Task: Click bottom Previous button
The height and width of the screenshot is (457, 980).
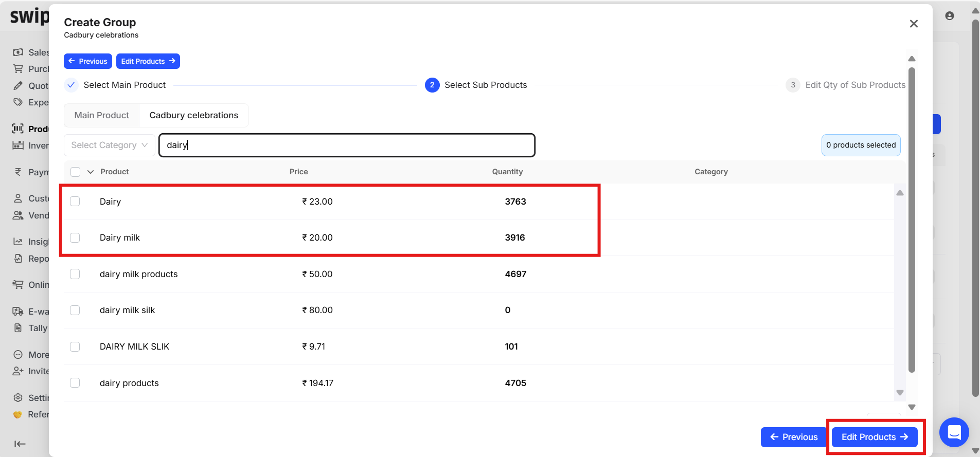Action: coord(794,437)
